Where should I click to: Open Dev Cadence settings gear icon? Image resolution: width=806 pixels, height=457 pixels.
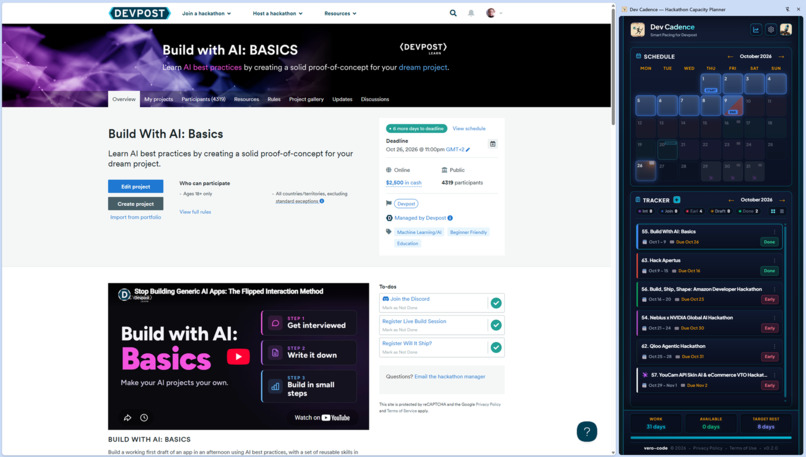tap(771, 30)
